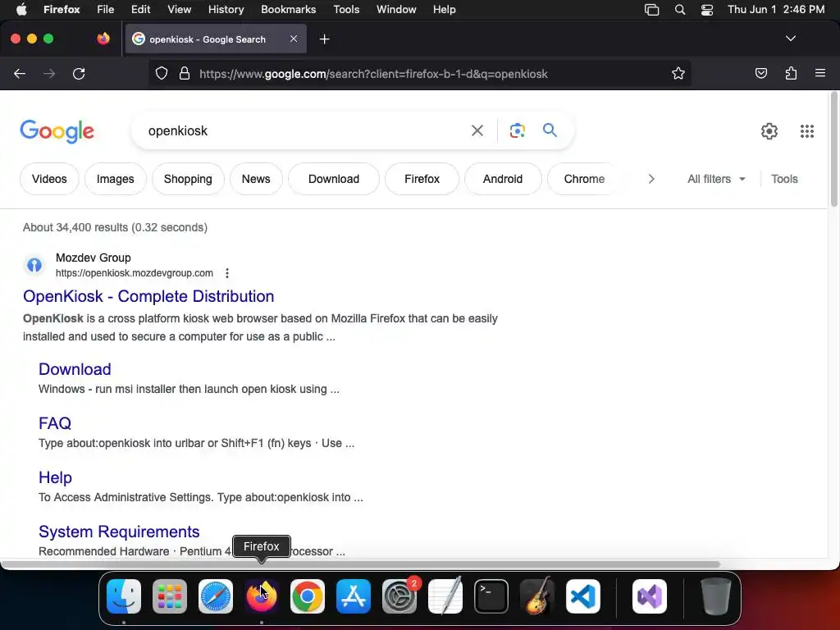Click the openkiosk.mozdevgroup.com URL text
This screenshot has height=630, width=840.
click(135, 273)
